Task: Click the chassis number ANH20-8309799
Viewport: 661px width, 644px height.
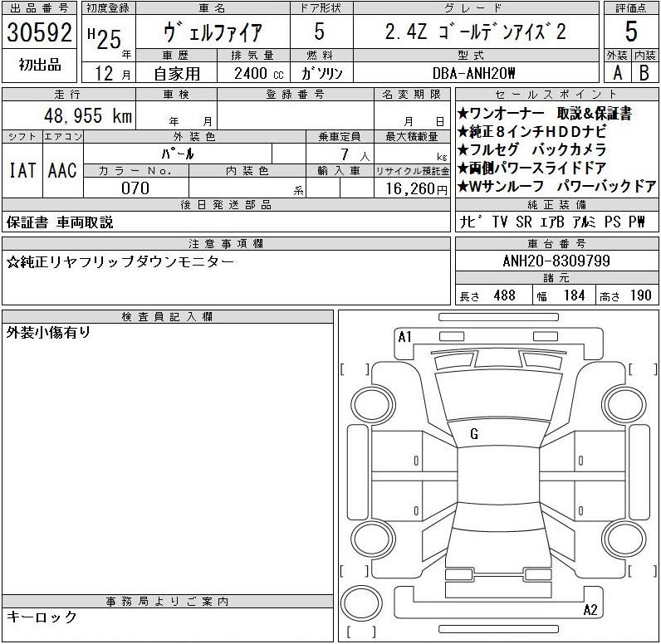Action: tap(556, 261)
